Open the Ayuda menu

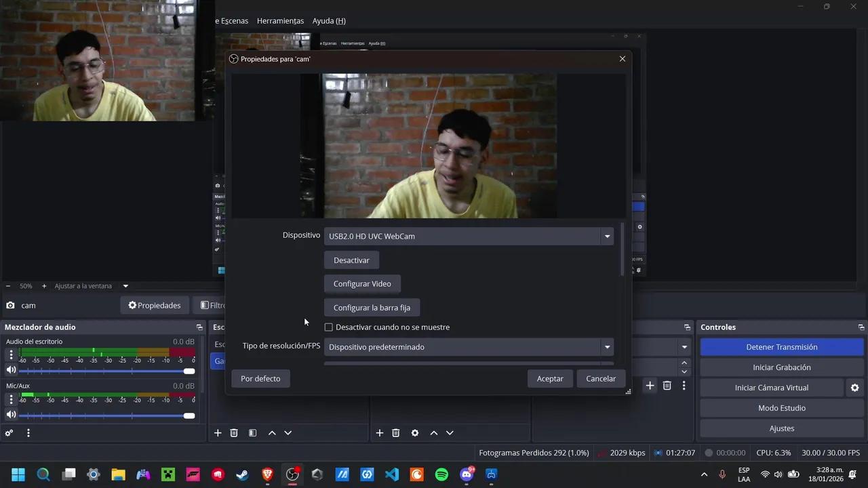(x=328, y=20)
